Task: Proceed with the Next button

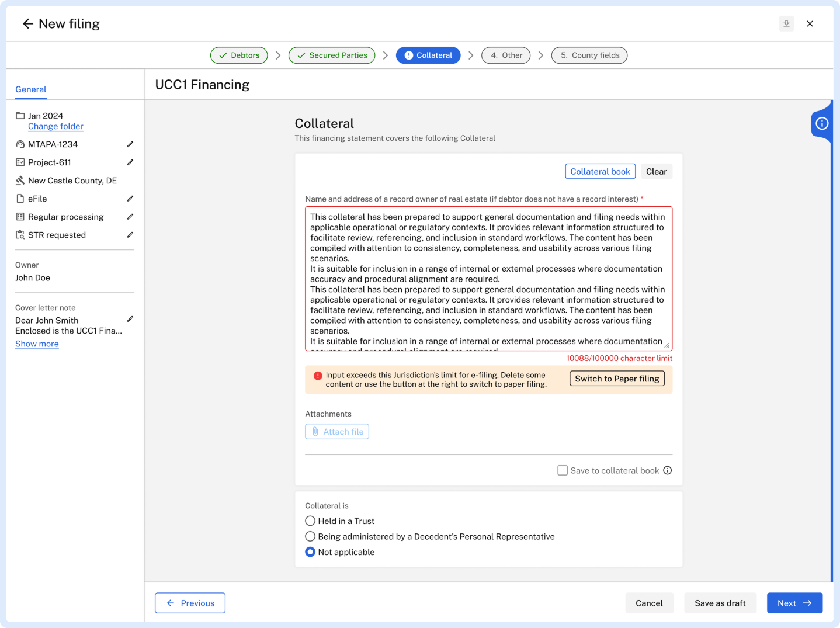Action: tap(794, 603)
